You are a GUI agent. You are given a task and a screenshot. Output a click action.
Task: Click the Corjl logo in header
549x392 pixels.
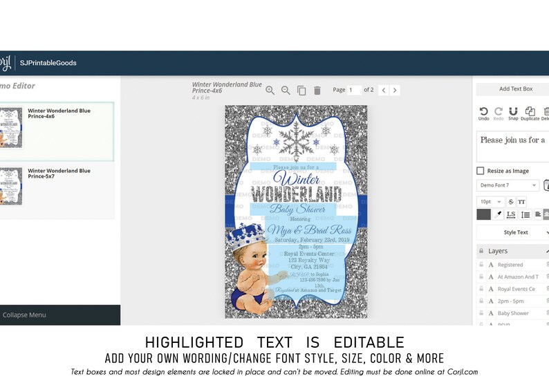(x=6, y=63)
